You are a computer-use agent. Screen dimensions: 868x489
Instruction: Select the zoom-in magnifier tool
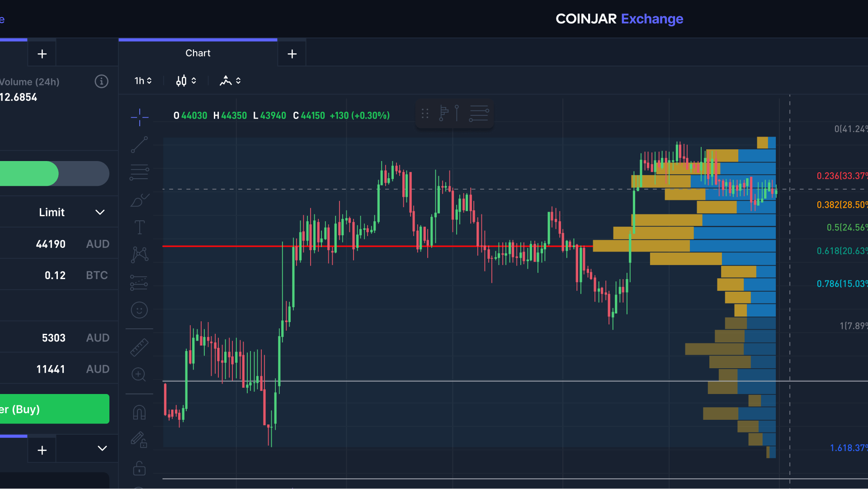[139, 375]
